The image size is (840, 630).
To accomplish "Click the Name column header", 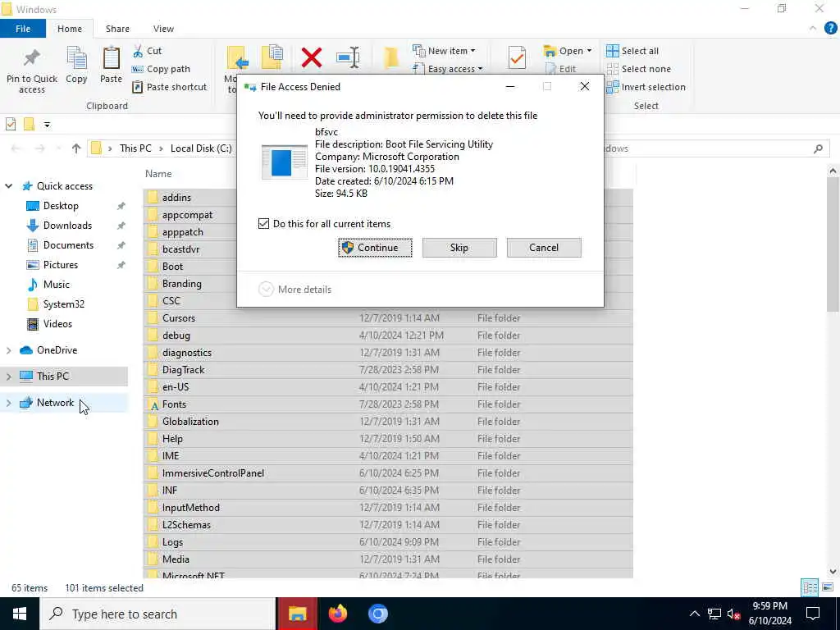I will point(158,174).
